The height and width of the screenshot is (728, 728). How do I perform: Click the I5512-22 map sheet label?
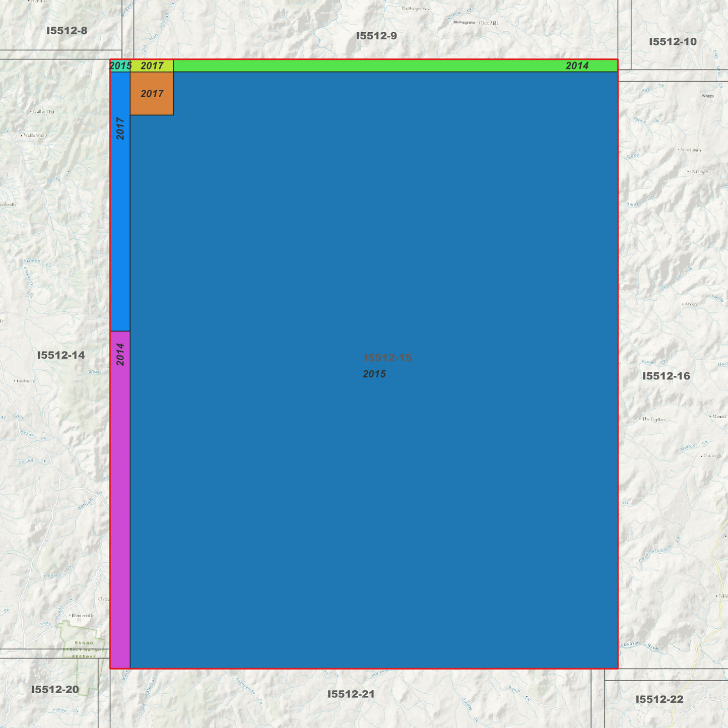point(659,699)
